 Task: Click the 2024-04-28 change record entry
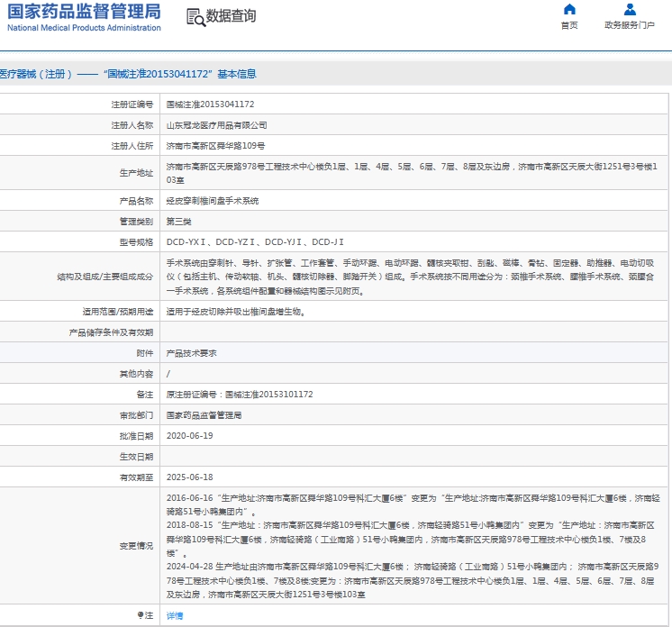coord(413,580)
